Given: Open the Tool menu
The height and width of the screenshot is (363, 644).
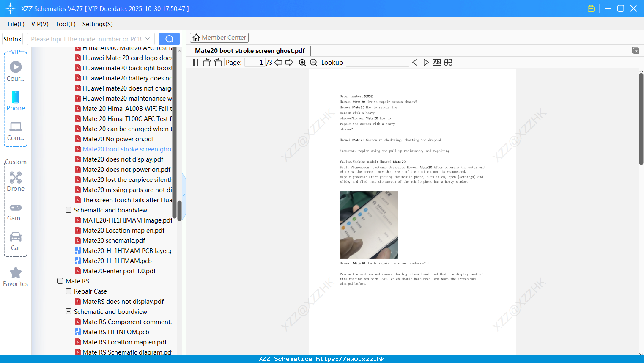Looking at the screenshot, I should click(66, 24).
